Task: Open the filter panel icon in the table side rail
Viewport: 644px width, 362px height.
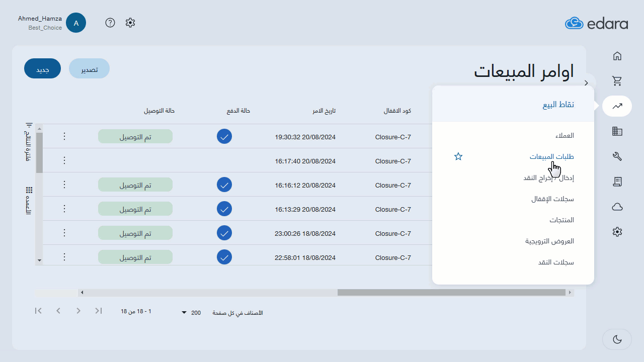Action: [x=29, y=125]
